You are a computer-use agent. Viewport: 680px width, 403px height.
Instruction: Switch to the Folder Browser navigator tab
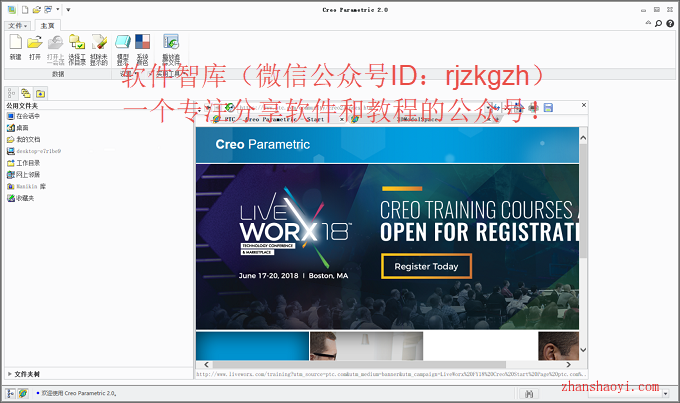click(26, 93)
